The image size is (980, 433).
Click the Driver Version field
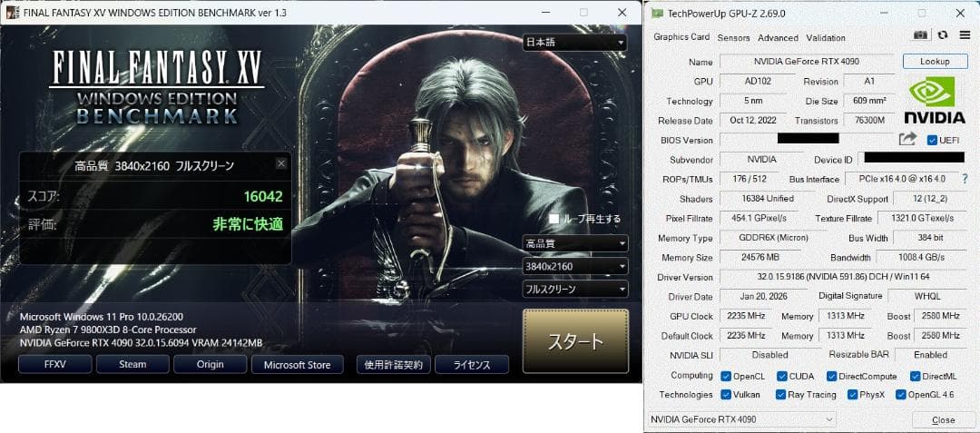click(x=843, y=276)
